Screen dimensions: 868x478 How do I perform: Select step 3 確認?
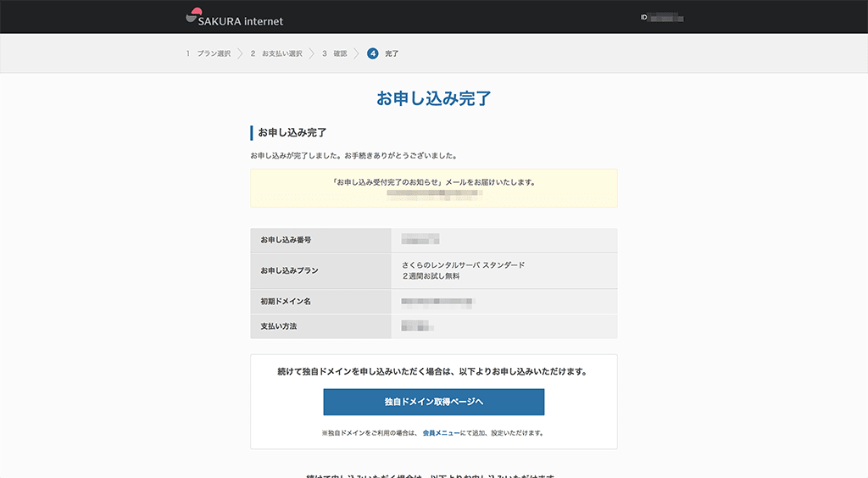(x=334, y=53)
